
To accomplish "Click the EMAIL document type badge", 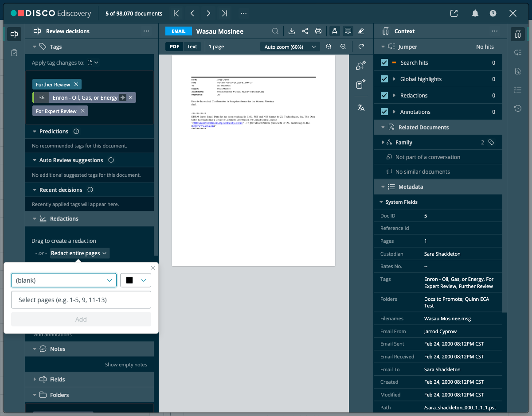I will tap(179, 31).
